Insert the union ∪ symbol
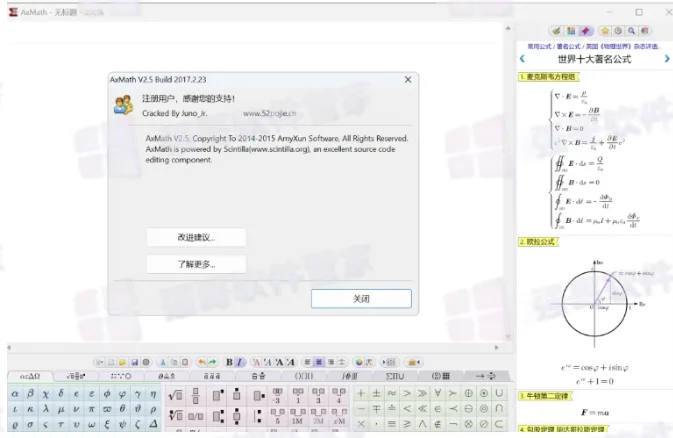The height and width of the screenshot is (438, 673). [499, 393]
